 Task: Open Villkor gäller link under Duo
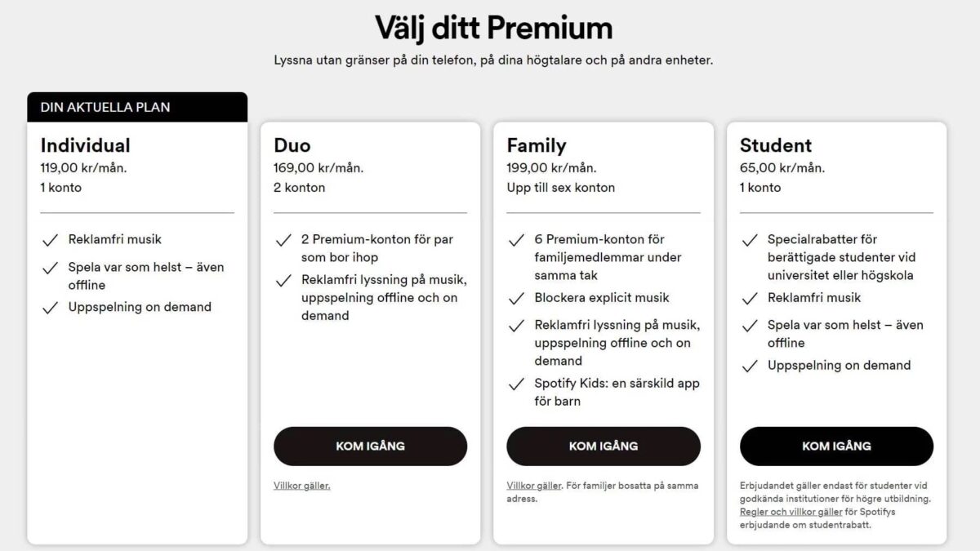click(301, 485)
